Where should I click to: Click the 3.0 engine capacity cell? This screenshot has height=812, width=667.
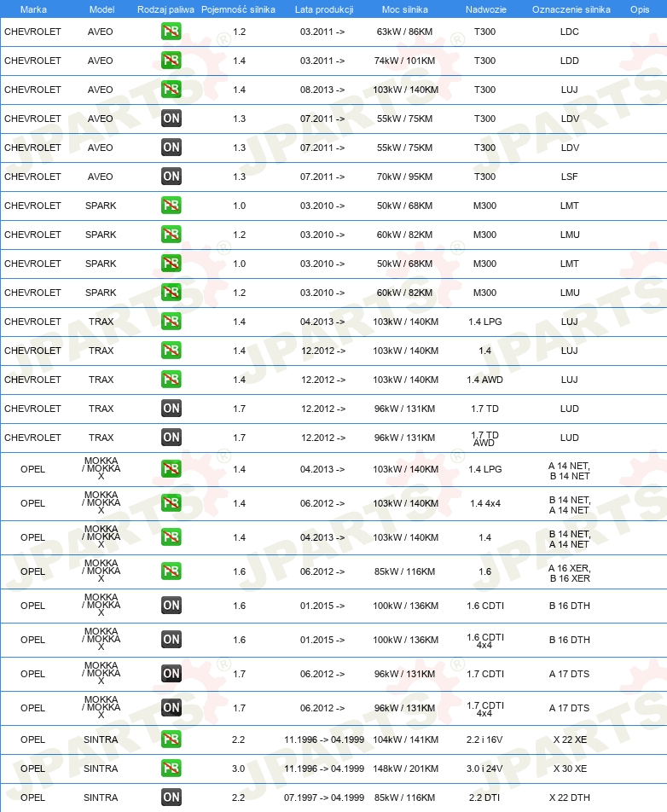[x=239, y=768]
